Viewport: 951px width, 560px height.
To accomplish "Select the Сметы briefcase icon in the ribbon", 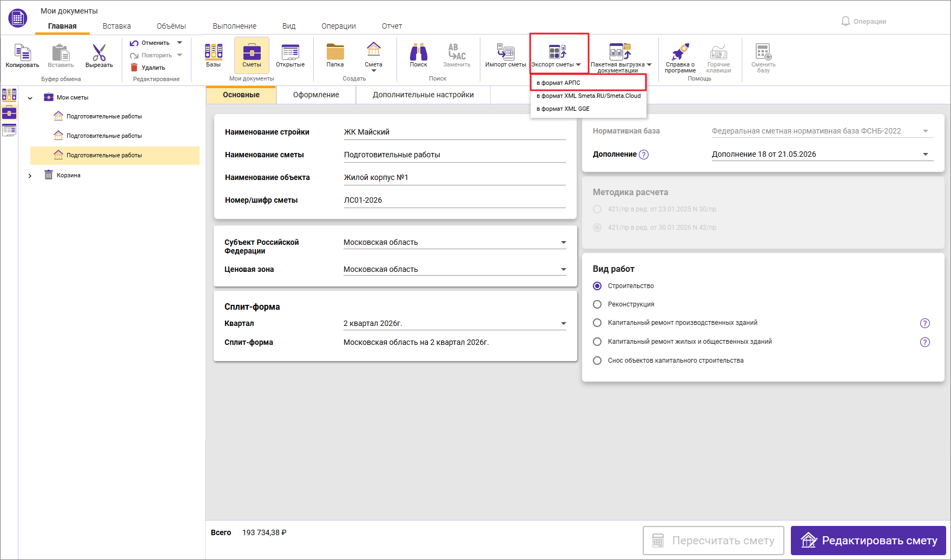I will tap(252, 52).
